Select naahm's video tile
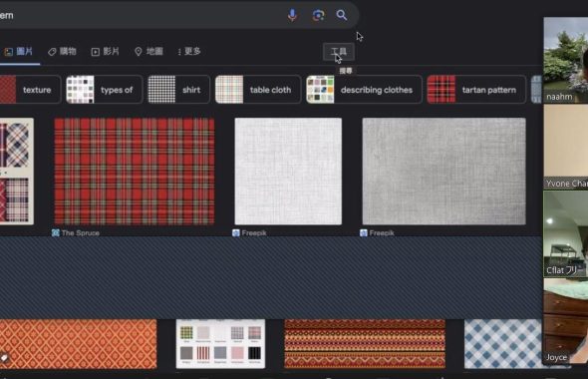 [565, 60]
